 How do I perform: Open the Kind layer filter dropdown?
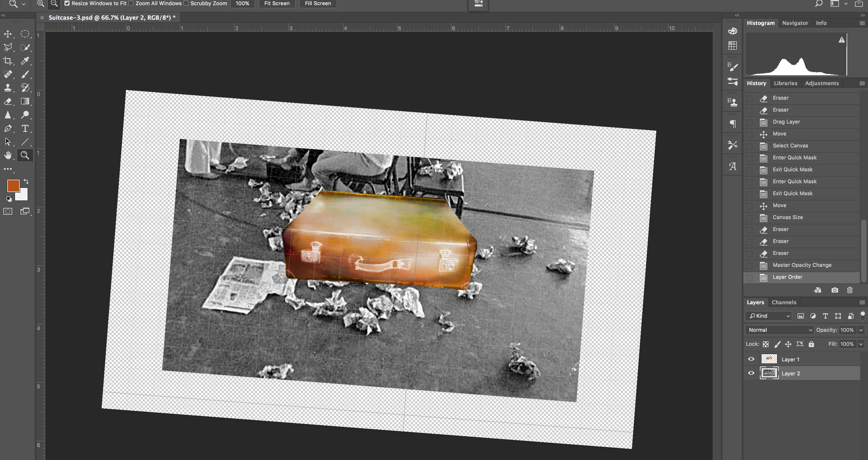tap(769, 316)
